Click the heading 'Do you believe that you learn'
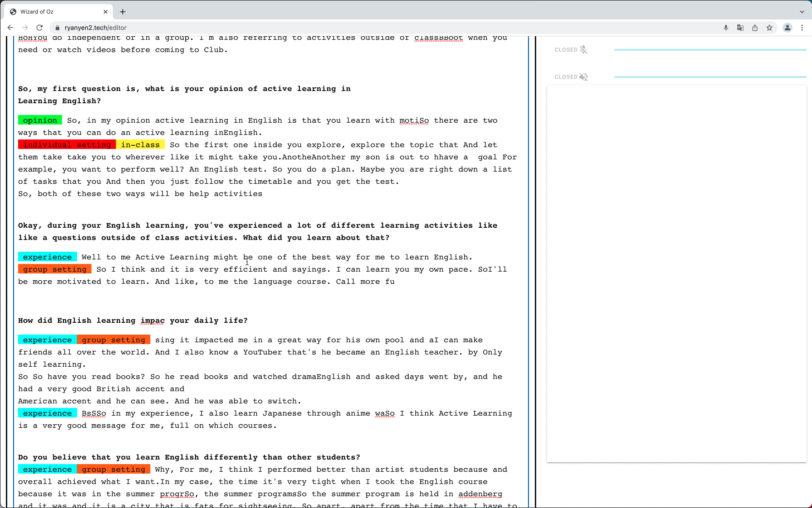The width and height of the screenshot is (812, 508). pyautogui.click(x=189, y=457)
